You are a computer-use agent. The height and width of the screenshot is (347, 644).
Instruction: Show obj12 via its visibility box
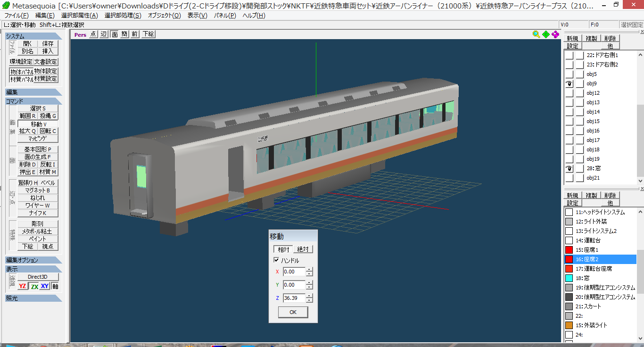coord(569,93)
